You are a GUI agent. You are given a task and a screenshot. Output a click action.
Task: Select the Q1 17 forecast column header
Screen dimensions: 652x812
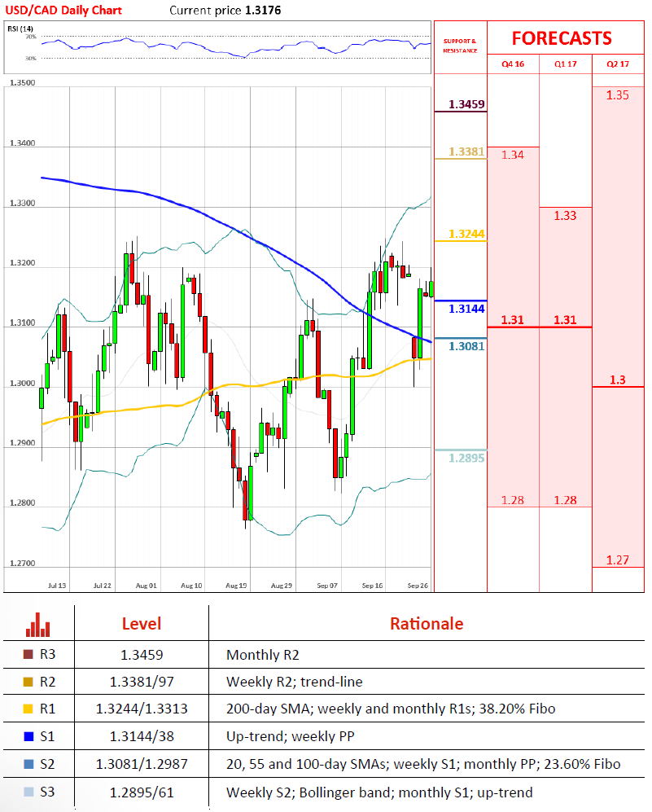click(x=565, y=64)
